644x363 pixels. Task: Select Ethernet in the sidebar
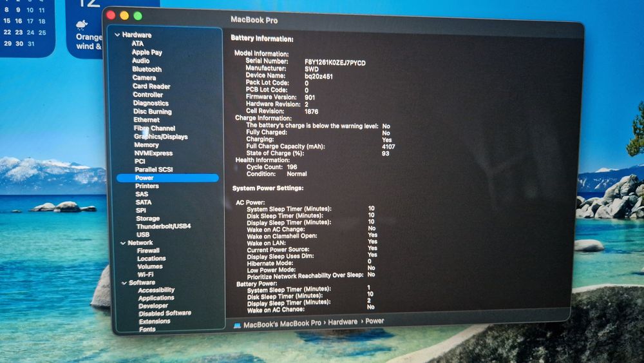click(146, 120)
